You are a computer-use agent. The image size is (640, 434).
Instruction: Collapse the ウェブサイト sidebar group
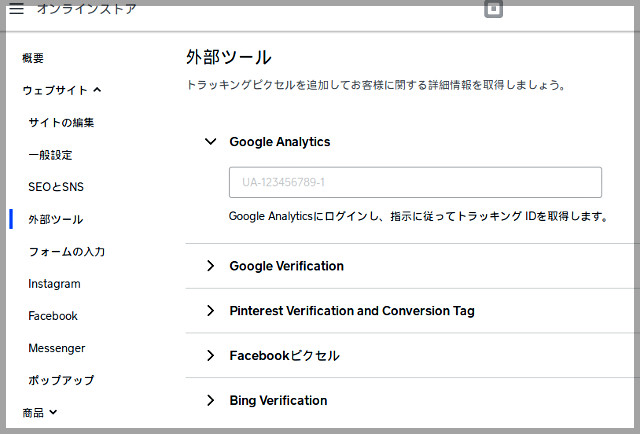pos(62,90)
